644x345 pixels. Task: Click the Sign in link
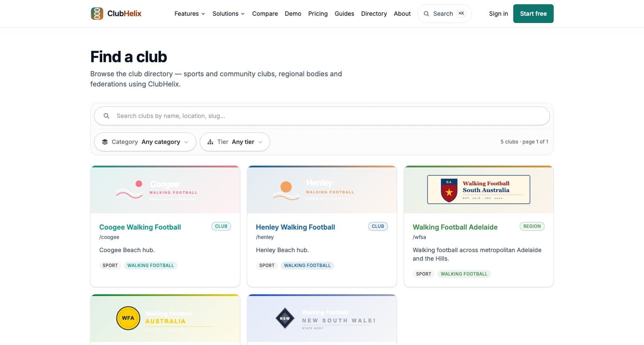tap(499, 14)
